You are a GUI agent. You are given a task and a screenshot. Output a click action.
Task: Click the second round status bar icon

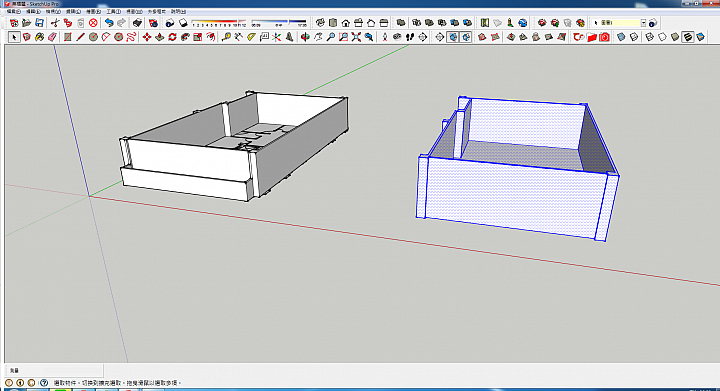click(20, 383)
